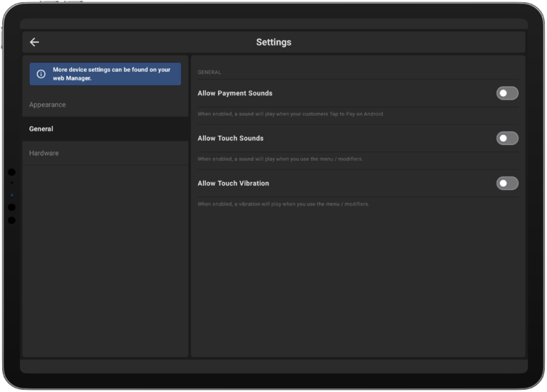Screen dimensions: 547x392
Task: Click the Allow Touch Sounds label
Action: point(230,138)
